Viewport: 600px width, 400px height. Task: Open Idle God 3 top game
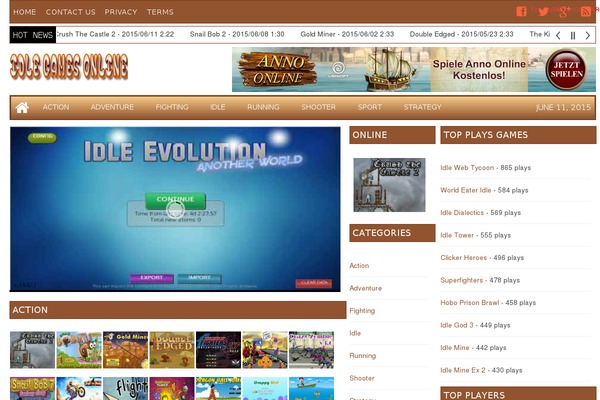457,325
